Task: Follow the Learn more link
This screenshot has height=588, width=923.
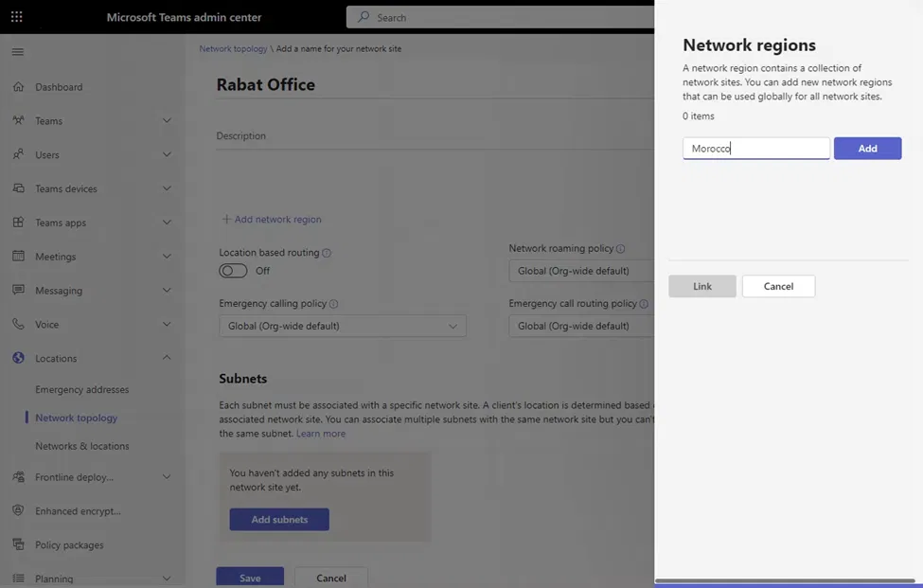Action: (320, 434)
